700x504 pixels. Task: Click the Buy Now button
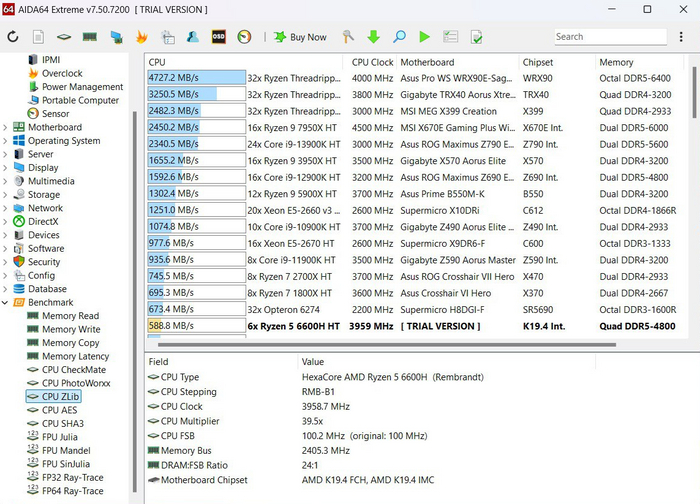pyautogui.click(x=300, y=37)
